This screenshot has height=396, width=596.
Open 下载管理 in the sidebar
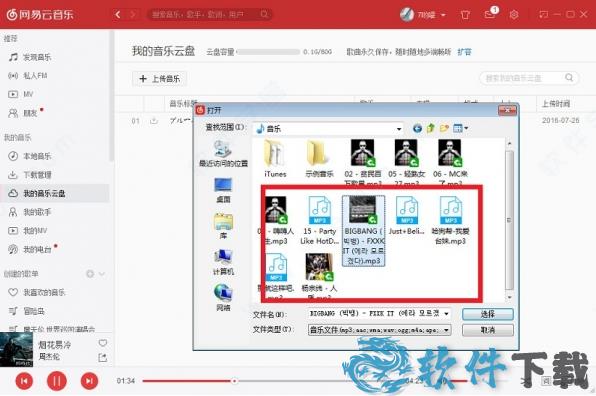pyautogui.click(x=30, y=175)
